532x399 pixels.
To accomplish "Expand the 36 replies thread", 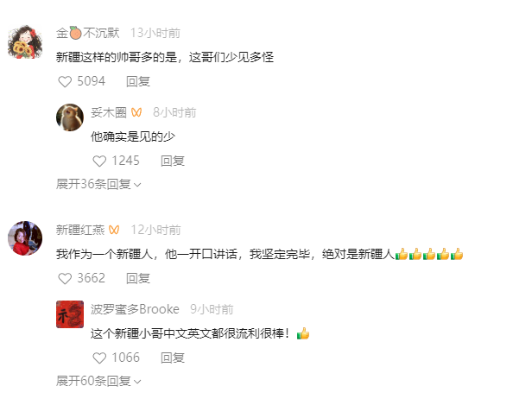I will click(98, 184).
